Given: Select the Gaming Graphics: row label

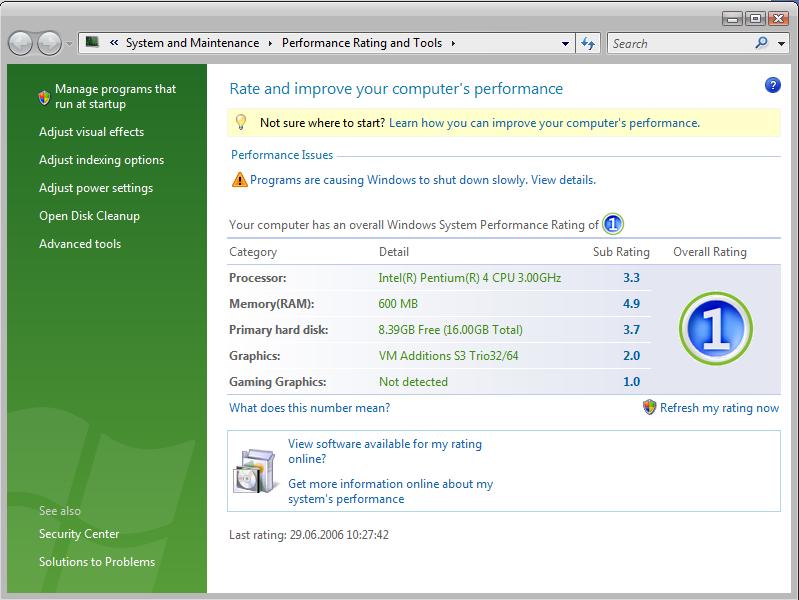Looking at the screenshot, I should pyautogui.click(x=277, y=382).
